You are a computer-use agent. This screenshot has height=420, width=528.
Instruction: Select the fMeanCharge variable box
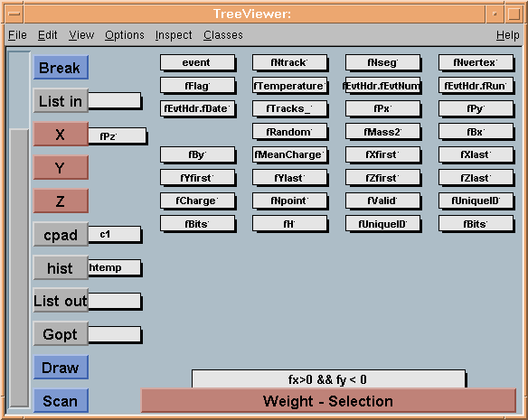pyautogui.click(x=289, y=154)
